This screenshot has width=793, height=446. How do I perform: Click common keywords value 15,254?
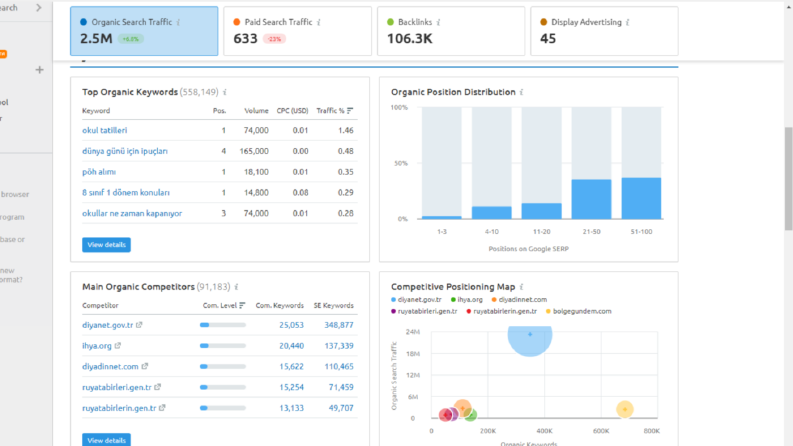(291, 387)
